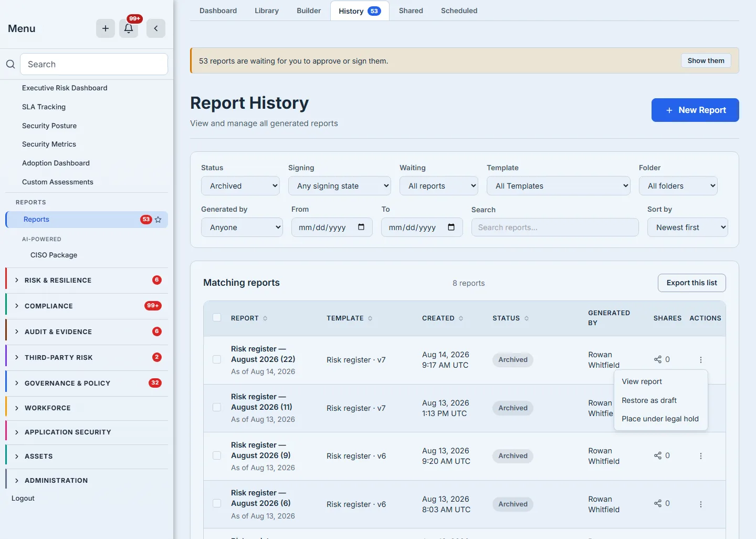Screen dimensions: 756x539
Task: Expand the Risk & Resilience section
Action: (x=87, y=281)
